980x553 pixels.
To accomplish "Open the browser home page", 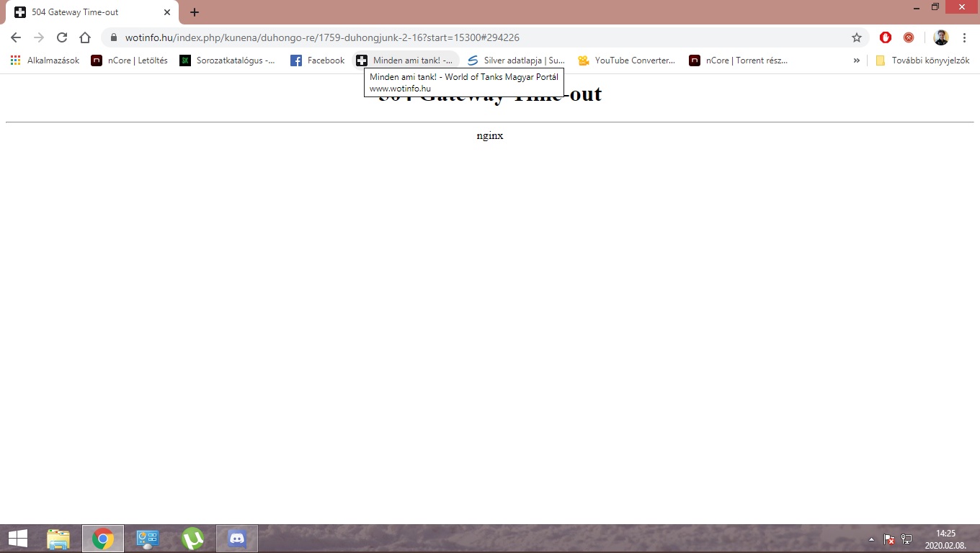I will 85,37.
